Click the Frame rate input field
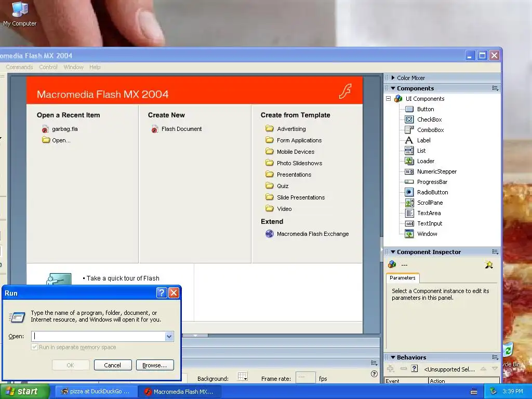This screenshot has width=532, height=399. [x=305, y=378]
